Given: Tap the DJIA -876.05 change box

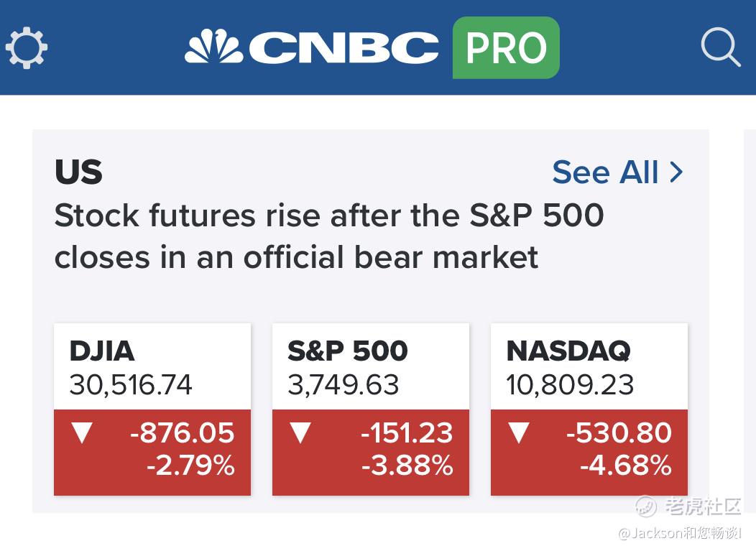Looking at the screenshot, I should tap(152, 452).
